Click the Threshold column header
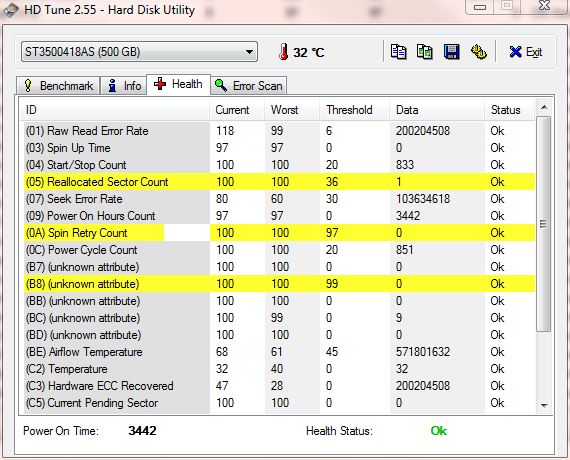 [x=355, y=109]
